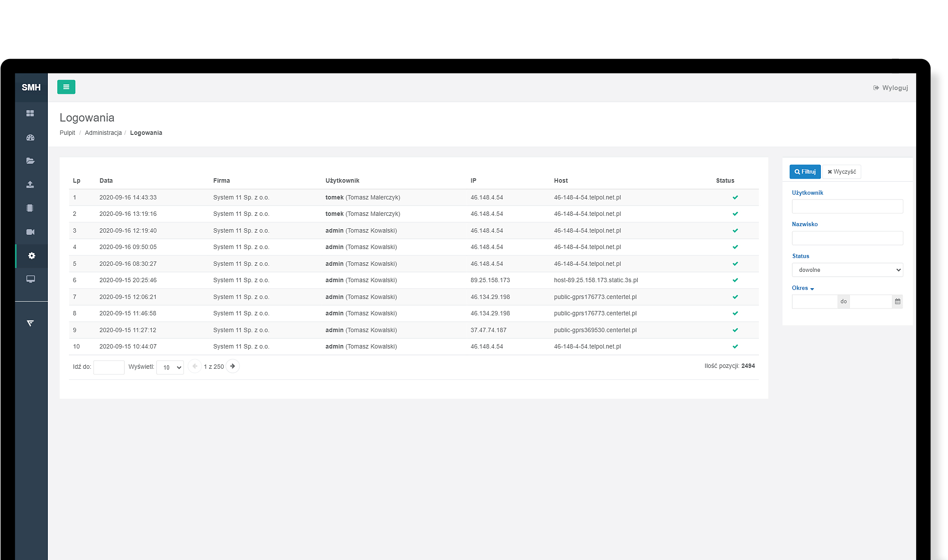Click the chip module sidebar icon
This screenshot has height=560, width=948.
pyautogui.click(x=30, y=208)
